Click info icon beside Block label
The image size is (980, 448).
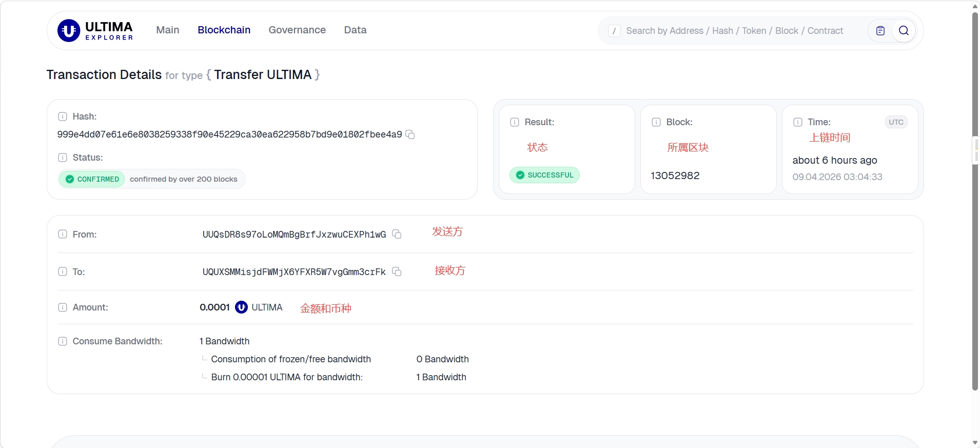(656, 122)
